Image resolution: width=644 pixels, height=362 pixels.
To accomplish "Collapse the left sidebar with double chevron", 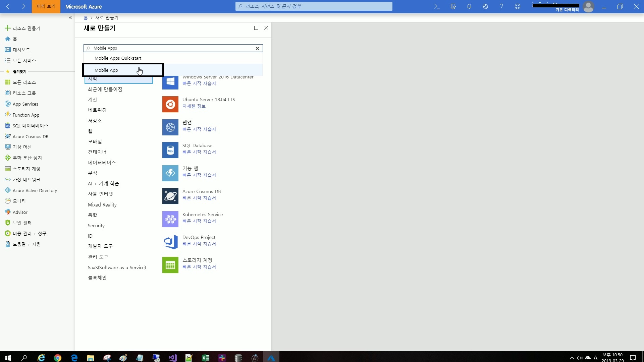I will [70, 18].
